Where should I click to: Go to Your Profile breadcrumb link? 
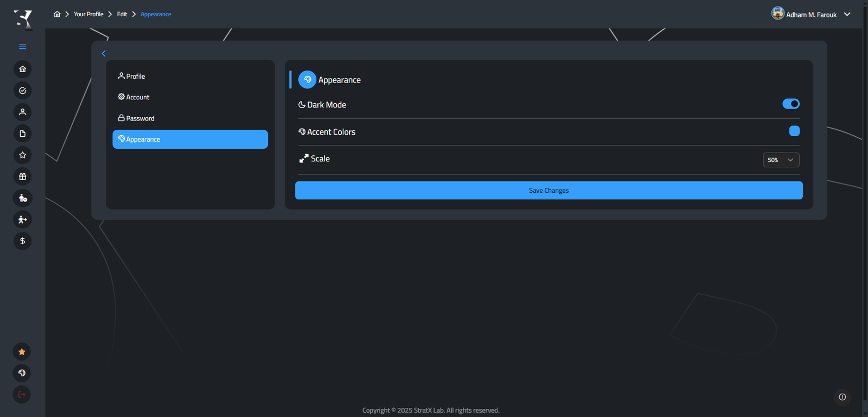(88, 14)
